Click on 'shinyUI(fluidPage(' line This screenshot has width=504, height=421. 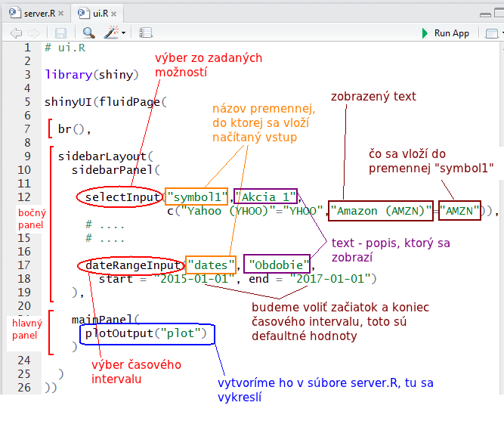tap(106, 102)
